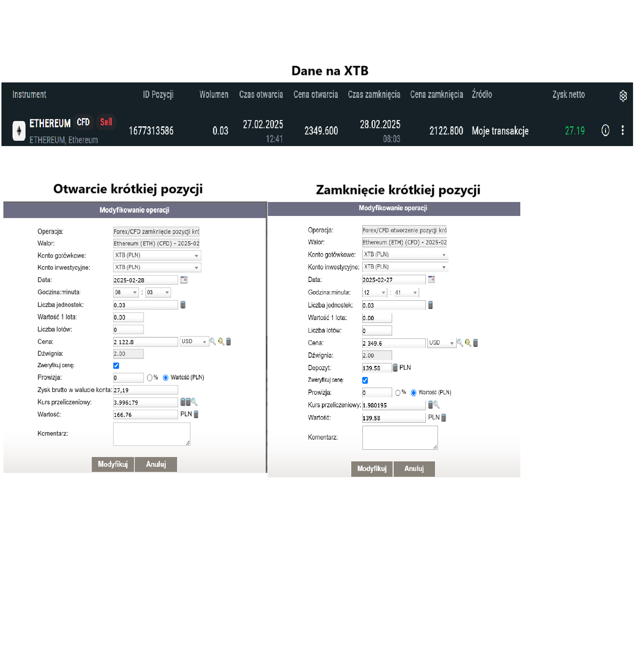Click plain magnifier next to price 2 122.8

tap(212, 341)
